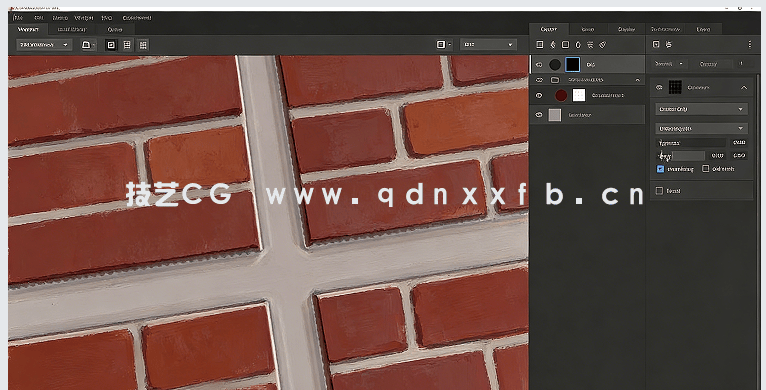Open the Display tab in right panel
This screenshot has width=766, height=390.
pyautogui.click(x=626, y=29)
